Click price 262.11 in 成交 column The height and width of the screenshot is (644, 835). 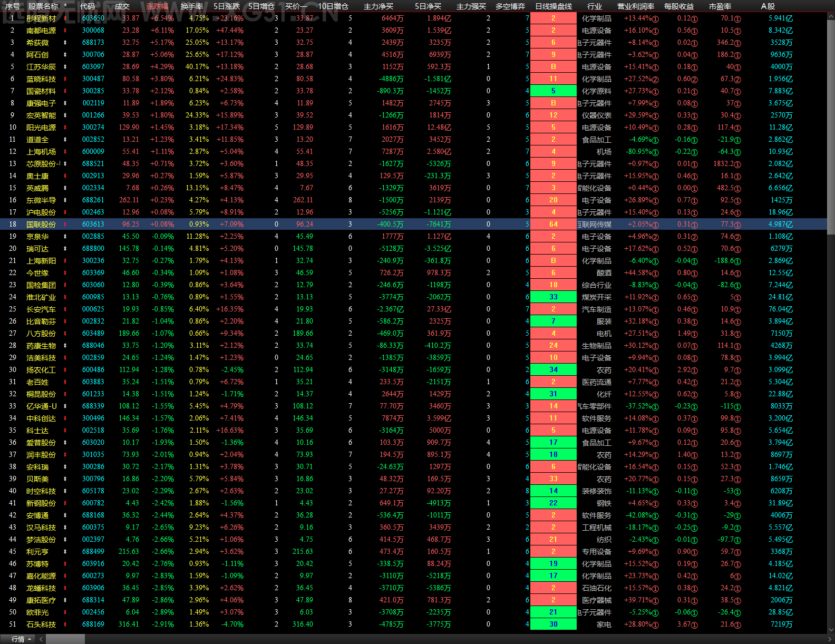[129, 200]
